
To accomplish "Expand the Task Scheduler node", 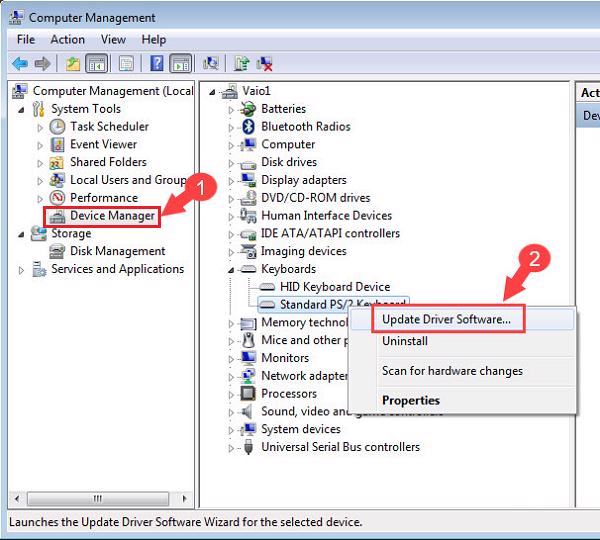I will (x=40, y=127).
